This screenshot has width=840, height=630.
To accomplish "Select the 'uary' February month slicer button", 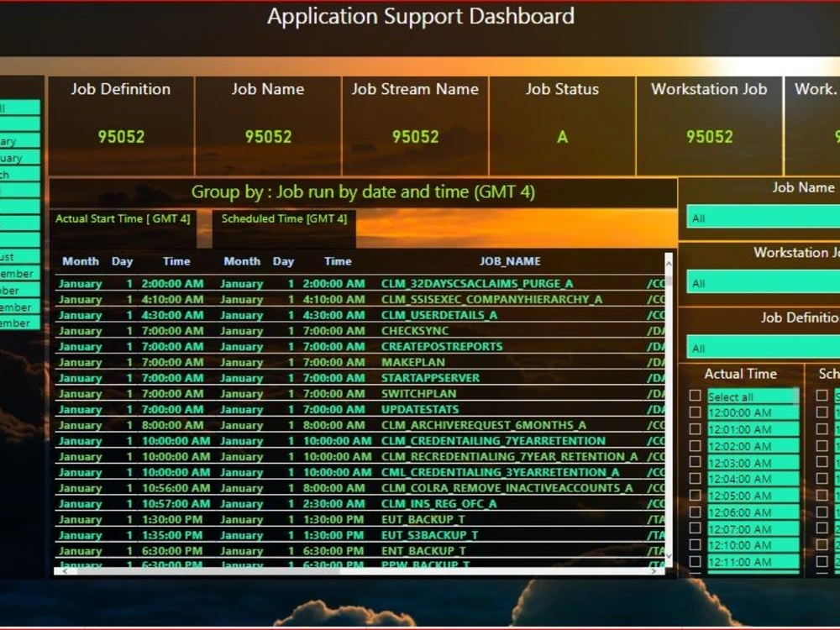I will [x=20, y=158].
